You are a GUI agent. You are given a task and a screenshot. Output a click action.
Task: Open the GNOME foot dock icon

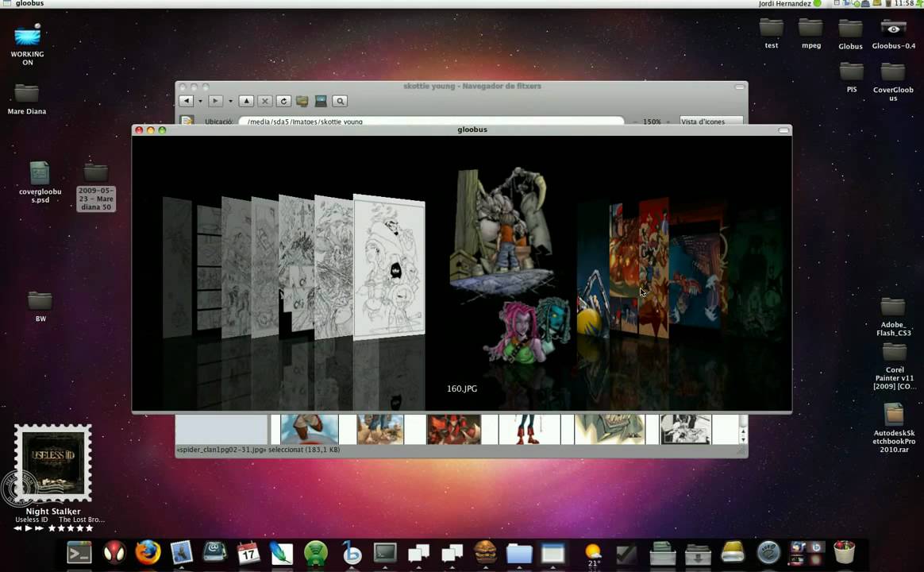(768, 553)
